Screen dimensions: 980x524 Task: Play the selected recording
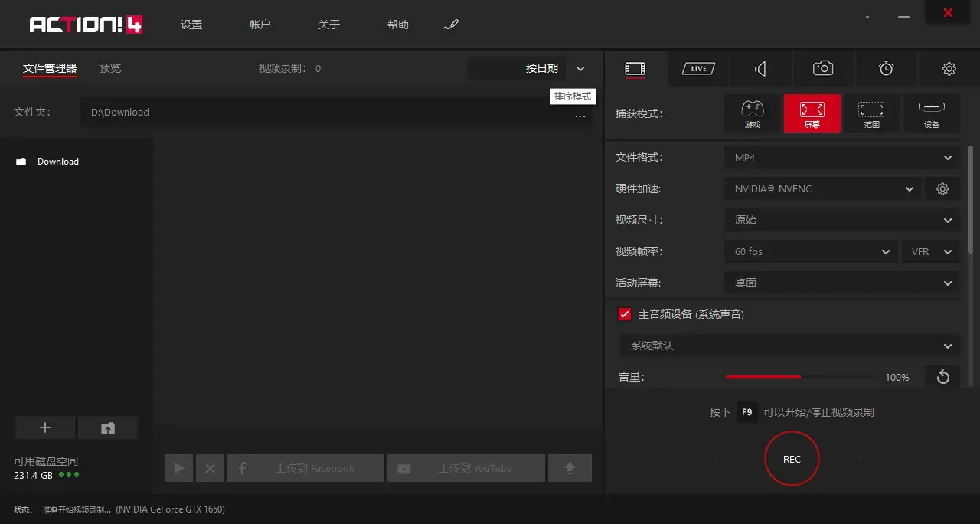click(179, 468)
